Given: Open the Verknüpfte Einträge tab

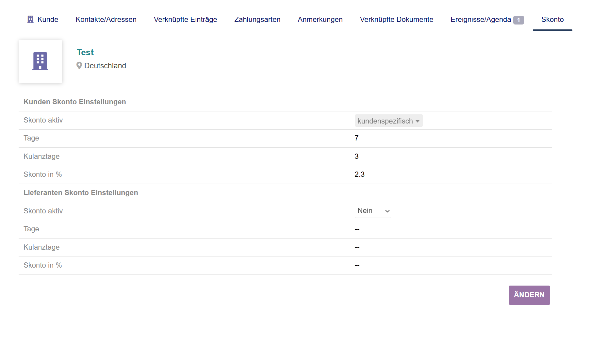Looking at the screenshot, I should (x=185, y=19).
